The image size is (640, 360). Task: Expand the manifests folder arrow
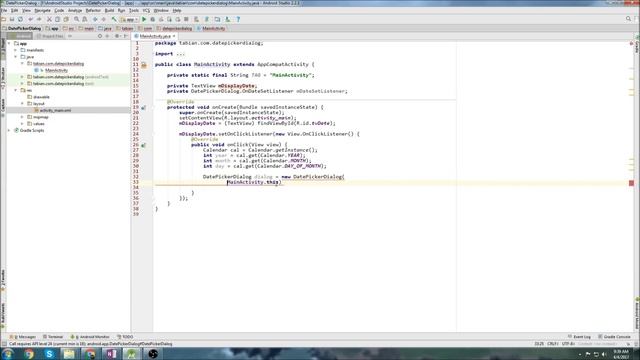coord(16,50)
